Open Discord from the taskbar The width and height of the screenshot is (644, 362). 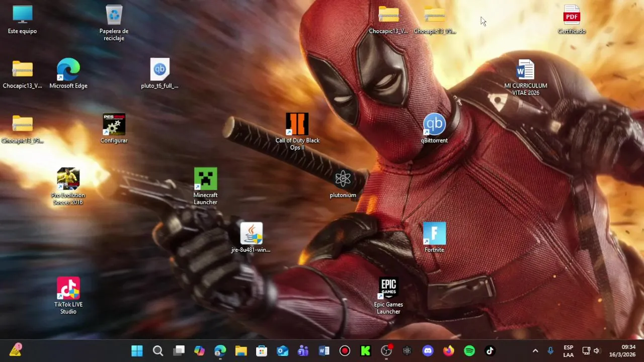point(428,351)
